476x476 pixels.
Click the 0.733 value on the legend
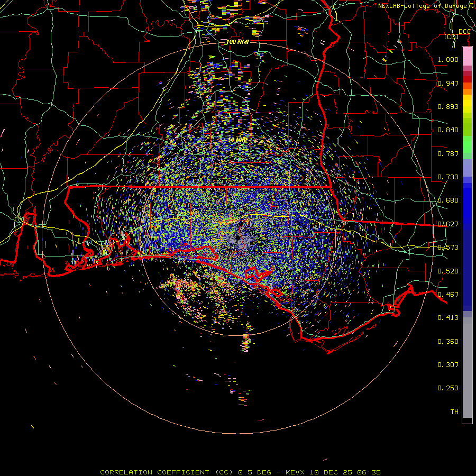pos(448,177)
